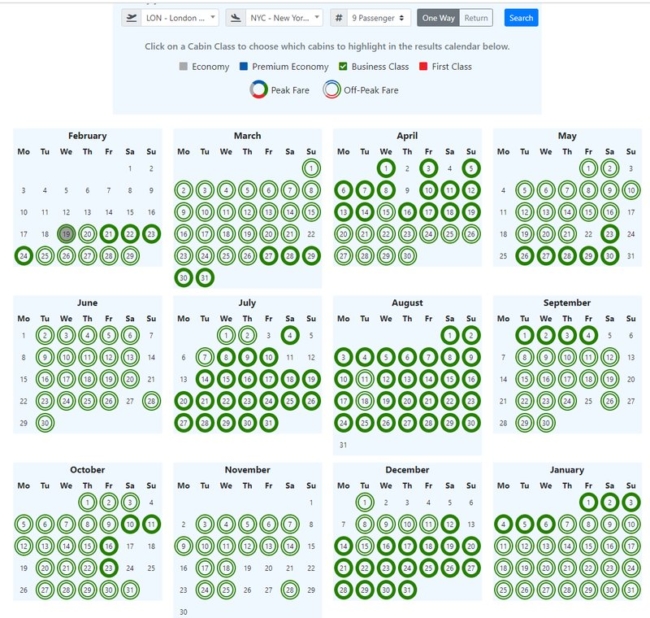Screen dimensions: 650x618
Task: Click the Off-Peak Fare ring icon
Action: (x=331, y=90)
